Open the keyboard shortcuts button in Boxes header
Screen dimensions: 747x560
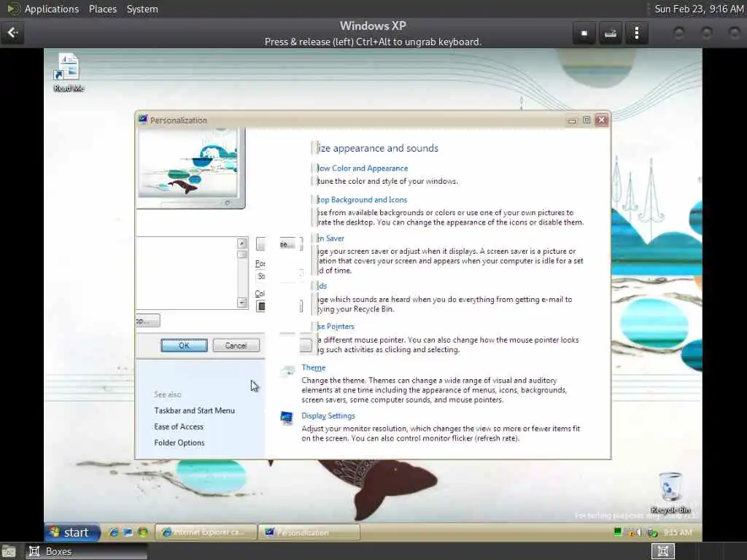pos(611,34)
